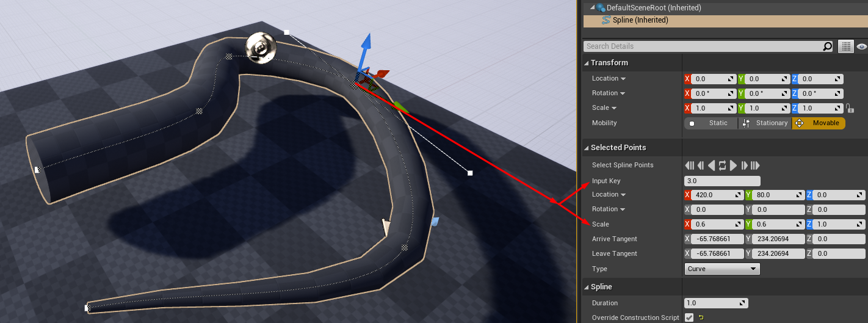Set Mobility to Movable
This screenshot has height=323, width=868.
pyautogui.click(x=819, y=123)
